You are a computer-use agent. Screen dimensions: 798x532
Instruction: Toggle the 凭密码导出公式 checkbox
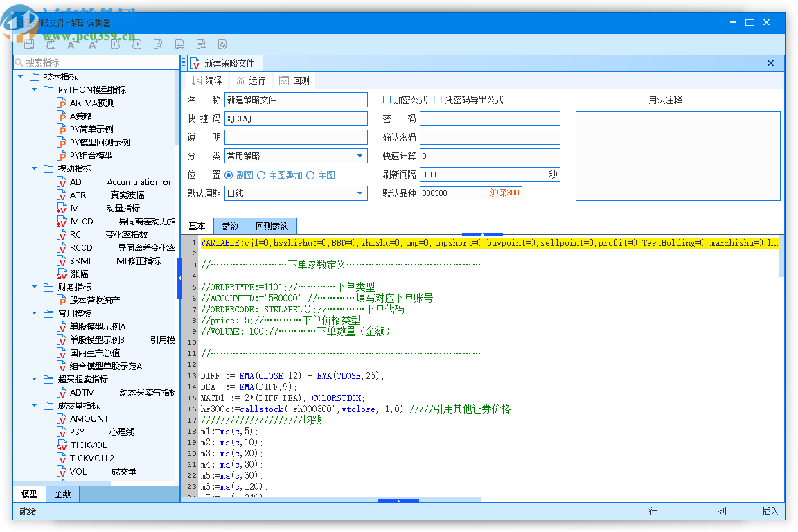438,100
